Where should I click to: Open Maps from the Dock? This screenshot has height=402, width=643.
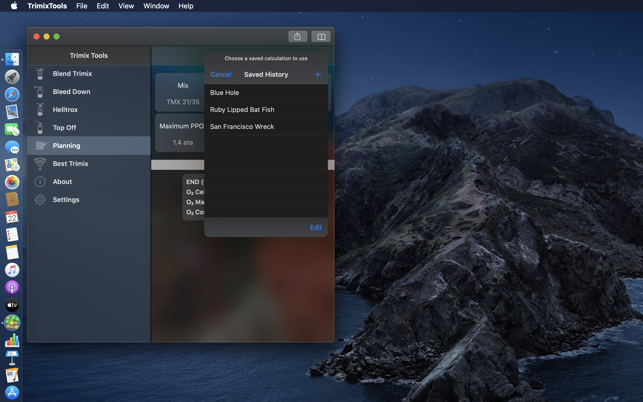click(x=12, y=164)
